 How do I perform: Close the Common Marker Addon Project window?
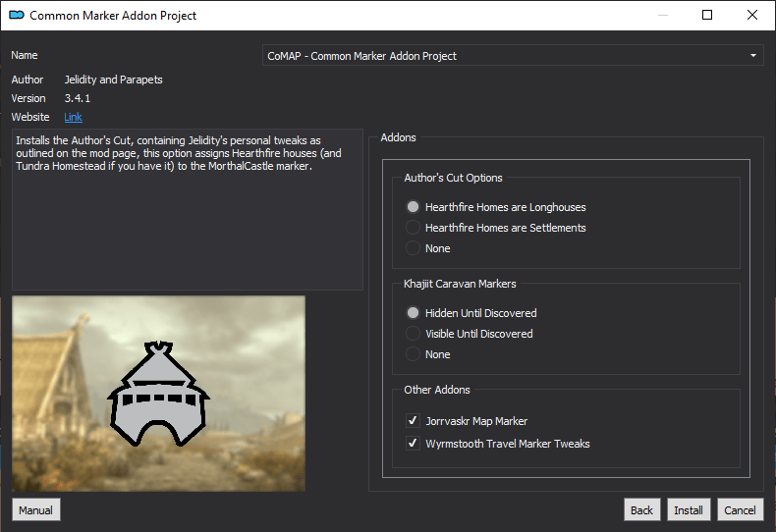752,15
